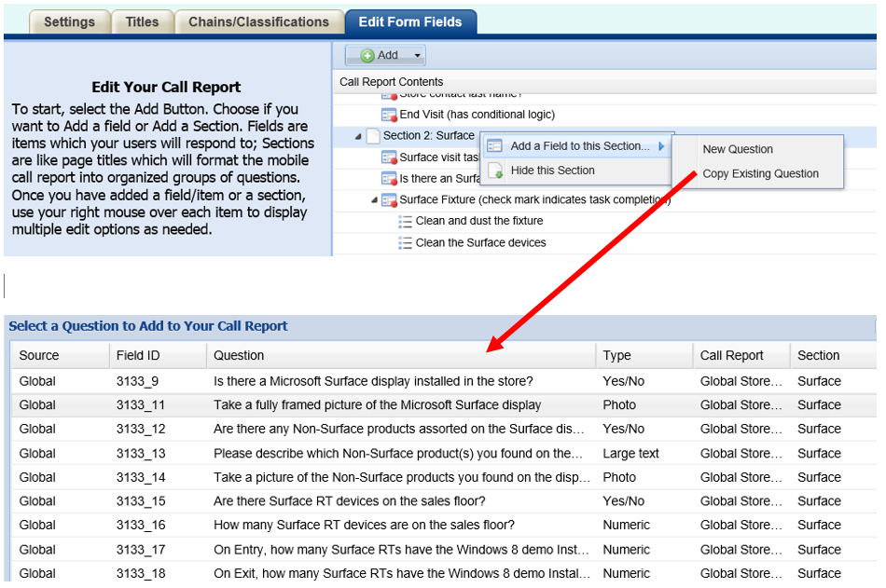This screenshot has height=588, width=886.
Task: Choose Add a Field to this Section
Action: 579,146
